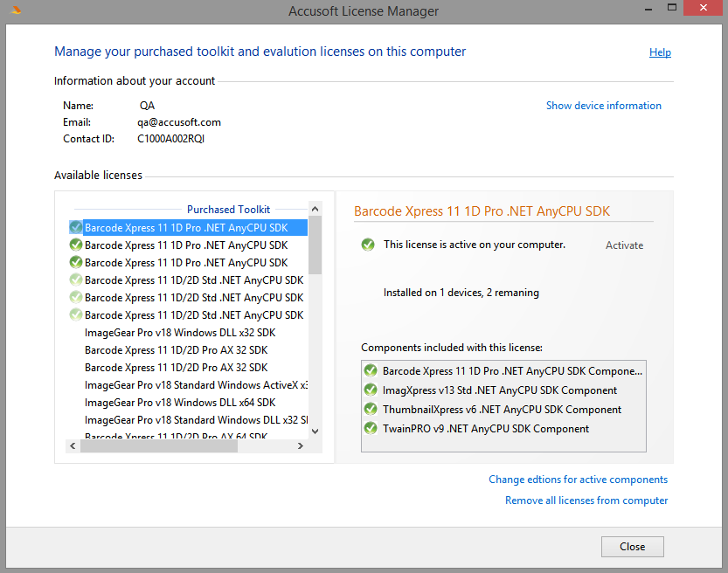This screenshot has height=573, width=728.
Task: Click the horizontal scroll left arrow
Action: [x=73, y=445]
